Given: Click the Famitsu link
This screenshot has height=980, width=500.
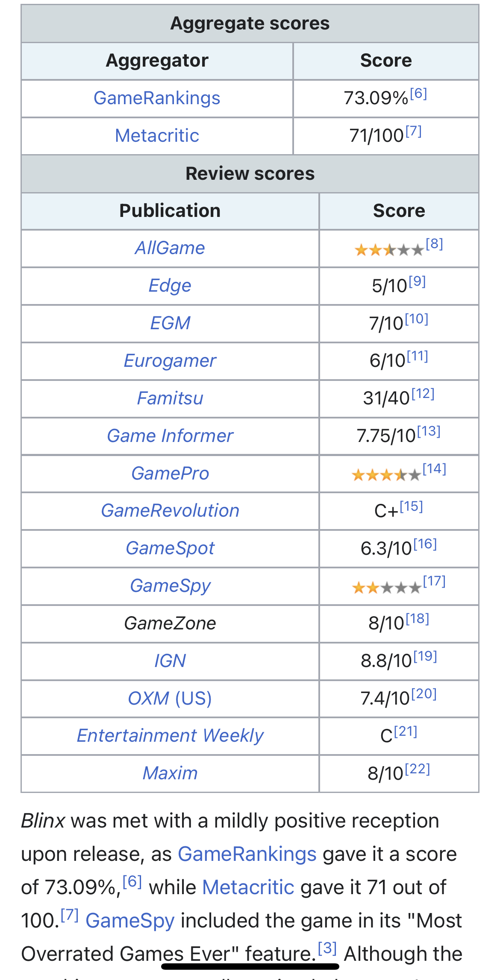Looking at the screenshot, I should point(170,398).
